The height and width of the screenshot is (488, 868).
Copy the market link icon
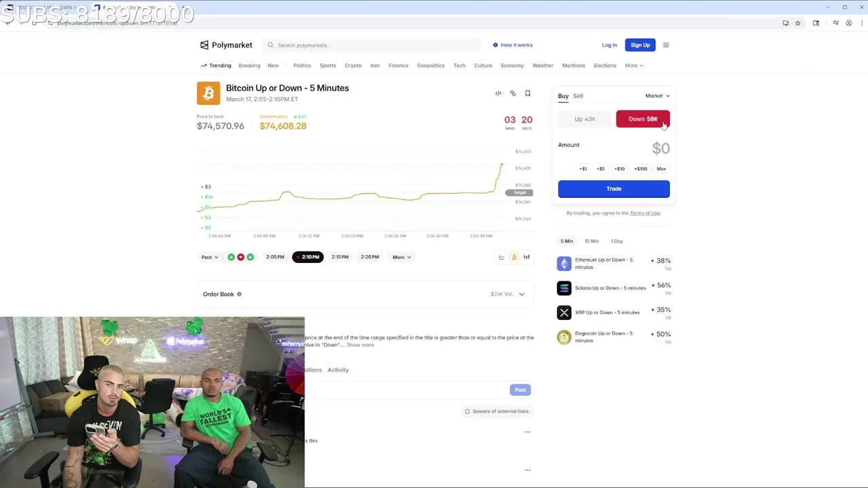click(x=513, y=94)
